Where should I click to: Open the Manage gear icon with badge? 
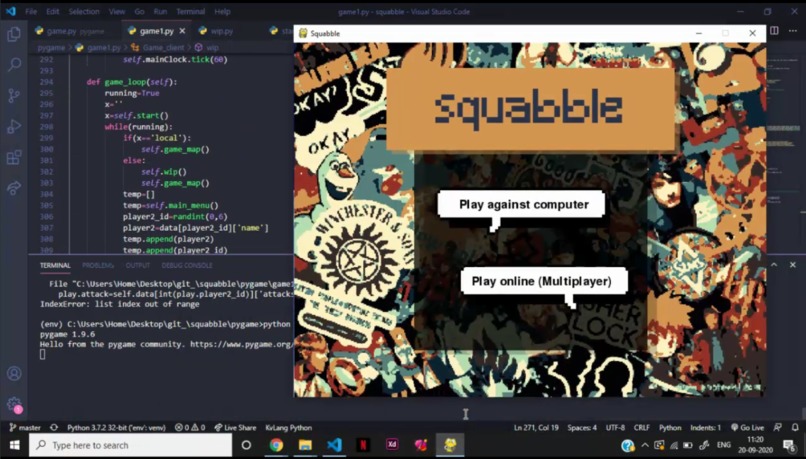14,405
